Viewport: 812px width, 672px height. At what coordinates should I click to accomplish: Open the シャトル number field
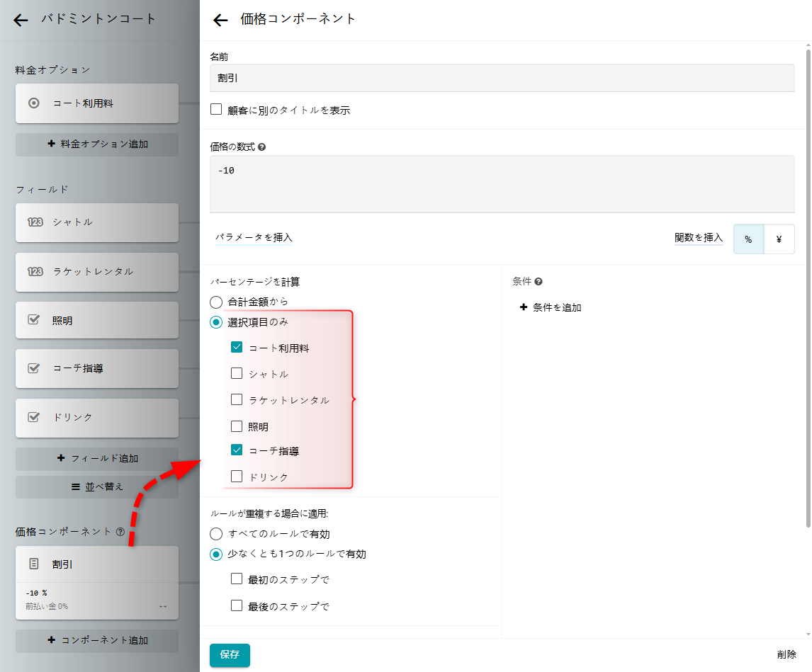(x=97, y=222)
